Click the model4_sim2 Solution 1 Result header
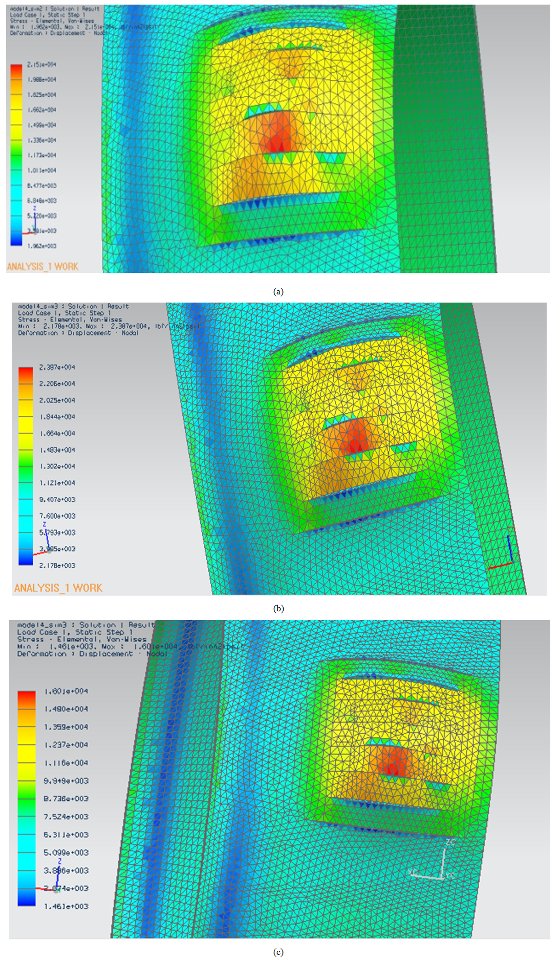This screenshot has width=560, height=960. [x=55, y=9]
